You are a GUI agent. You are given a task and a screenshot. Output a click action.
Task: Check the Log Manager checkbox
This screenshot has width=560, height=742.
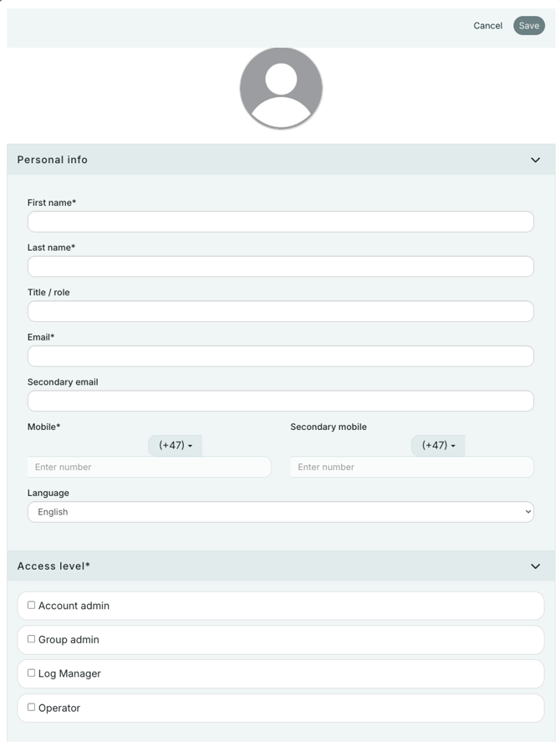pyautogui.click(x=32, y=673)
